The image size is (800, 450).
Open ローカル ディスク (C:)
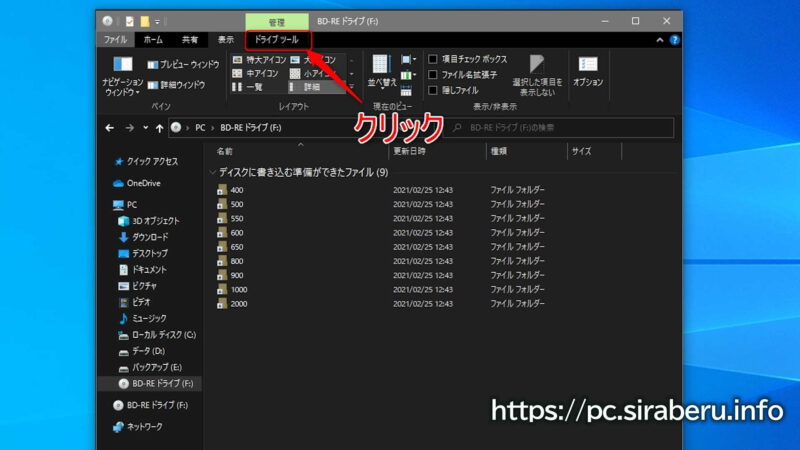click(157, 335)
